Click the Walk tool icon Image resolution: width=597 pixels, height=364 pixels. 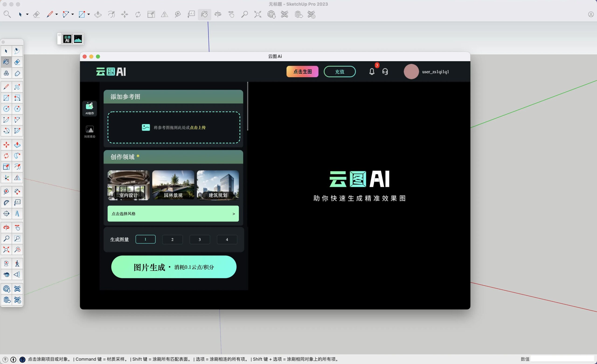point(17,264)
